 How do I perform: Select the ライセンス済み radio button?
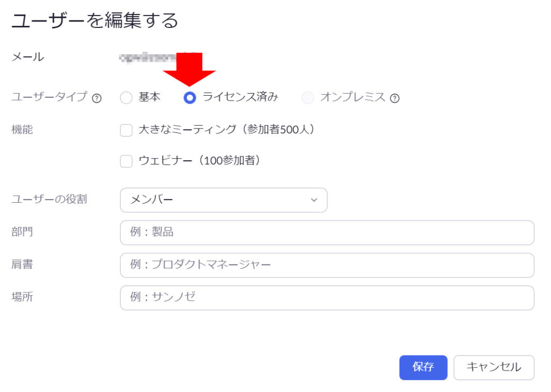tap(189, 98)
